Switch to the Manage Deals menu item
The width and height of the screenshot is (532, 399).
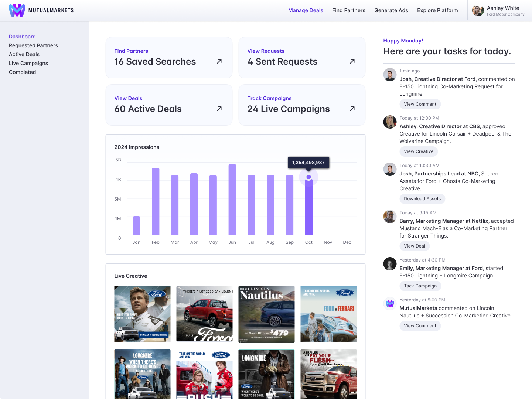(x=306, y=10)
